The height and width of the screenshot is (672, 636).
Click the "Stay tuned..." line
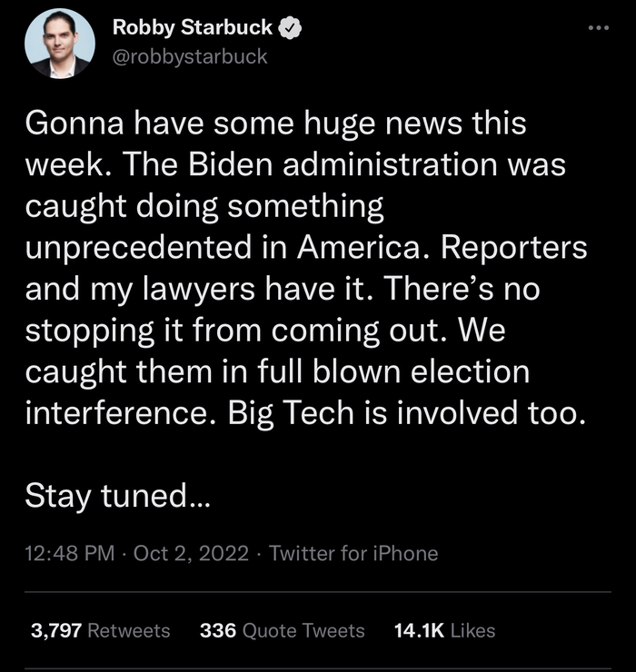click(117, 495)
